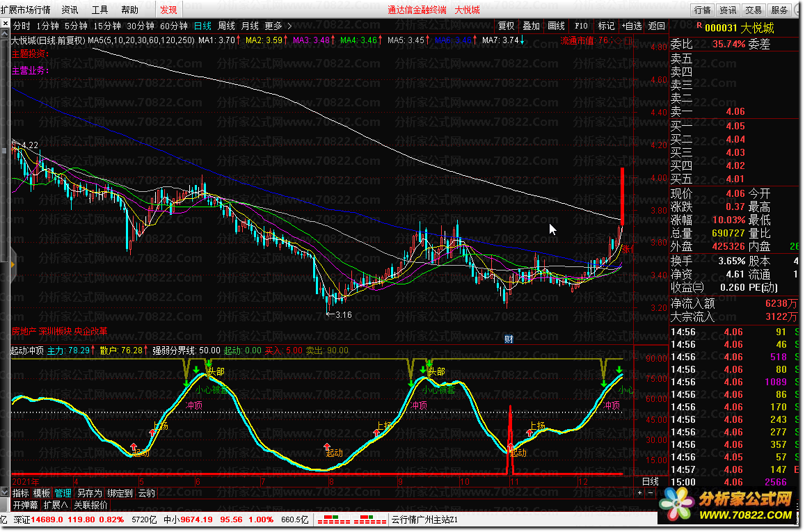Click the 另存为 save-as tab
The height and width of the screenshot is (532, 805).
89,493
